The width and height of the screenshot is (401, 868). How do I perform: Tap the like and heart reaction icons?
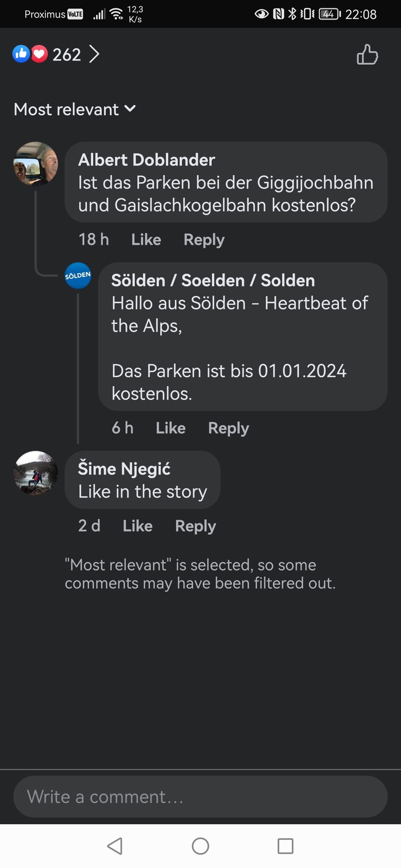point(30,54)
